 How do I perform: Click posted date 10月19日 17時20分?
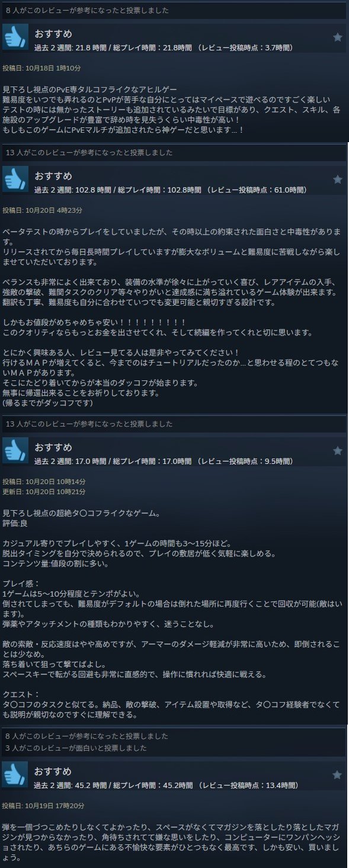(x=44, y=806)
